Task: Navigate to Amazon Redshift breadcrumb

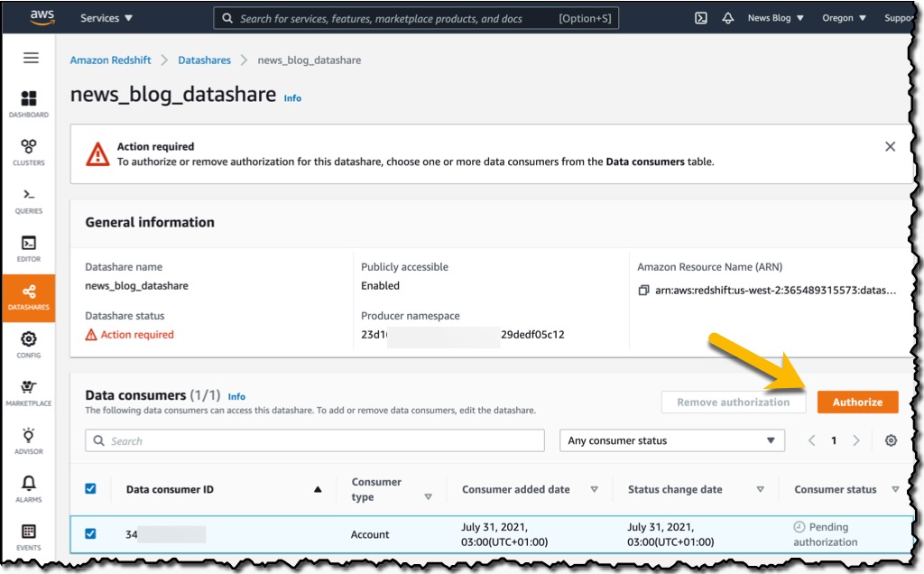Action: coord(110,60)
